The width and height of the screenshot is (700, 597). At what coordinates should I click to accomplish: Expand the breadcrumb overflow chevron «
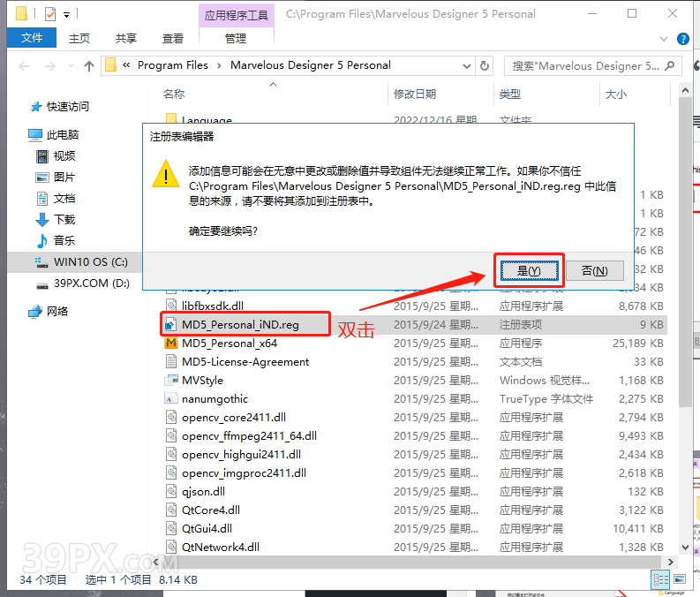point(126,65)
